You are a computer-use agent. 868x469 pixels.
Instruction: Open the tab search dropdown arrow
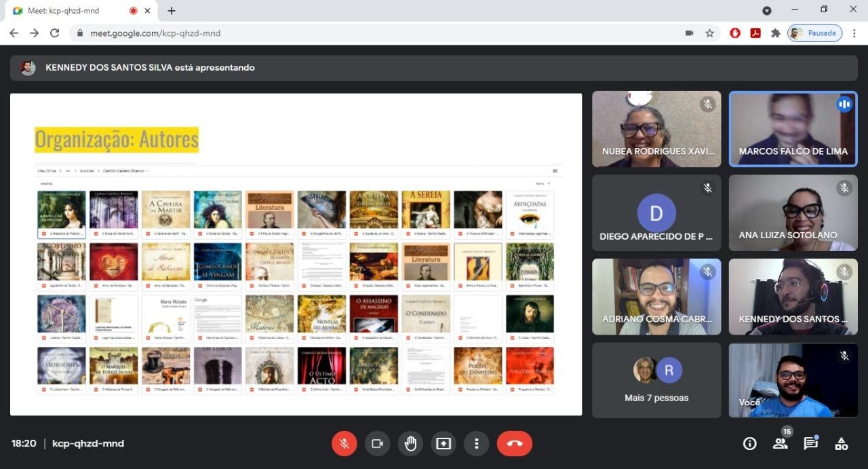tap(767, 11)
